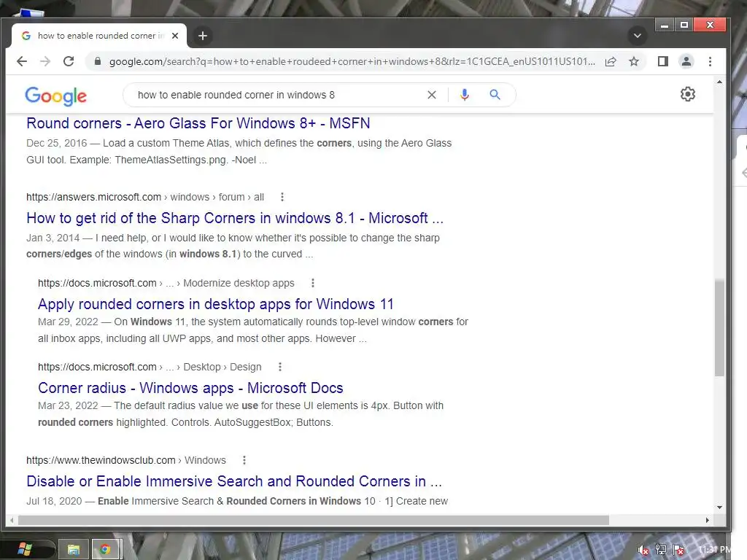Screen dimensions: 747x560
Task: Click the lock site information icon
Action: (98, 61)
